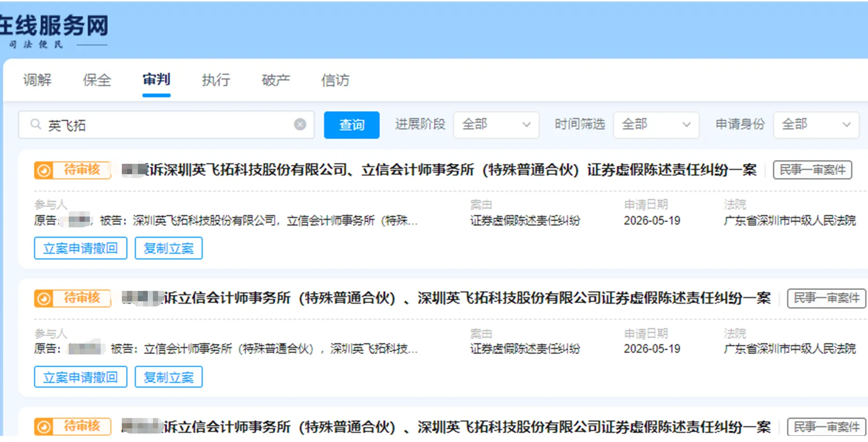Select the 审判 tab
Viewport: 868px width, 442px height.
coord(156,79)
